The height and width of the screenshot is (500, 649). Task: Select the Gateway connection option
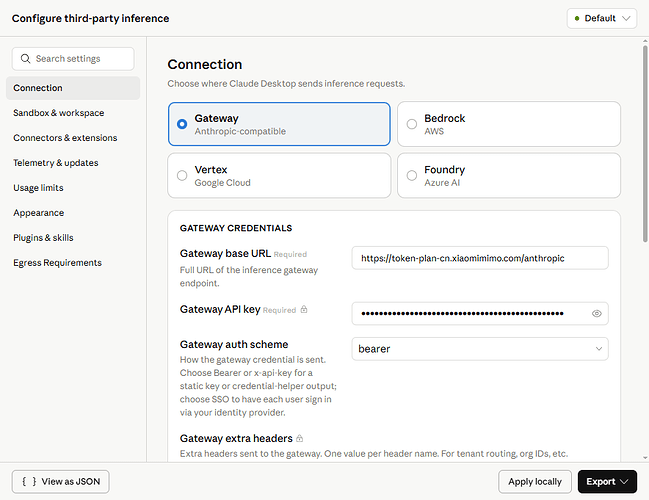tap(279, 124)
